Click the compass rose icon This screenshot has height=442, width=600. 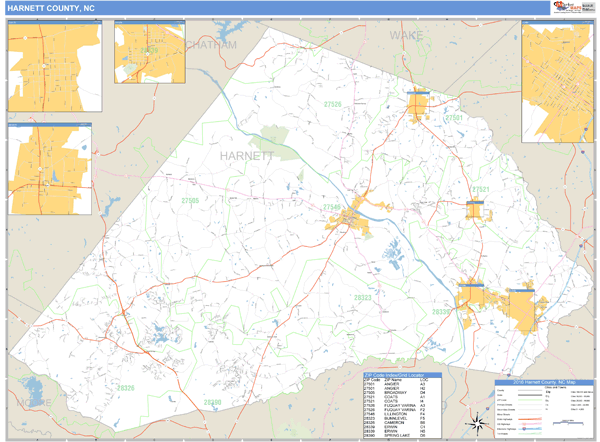click(475, 420)
